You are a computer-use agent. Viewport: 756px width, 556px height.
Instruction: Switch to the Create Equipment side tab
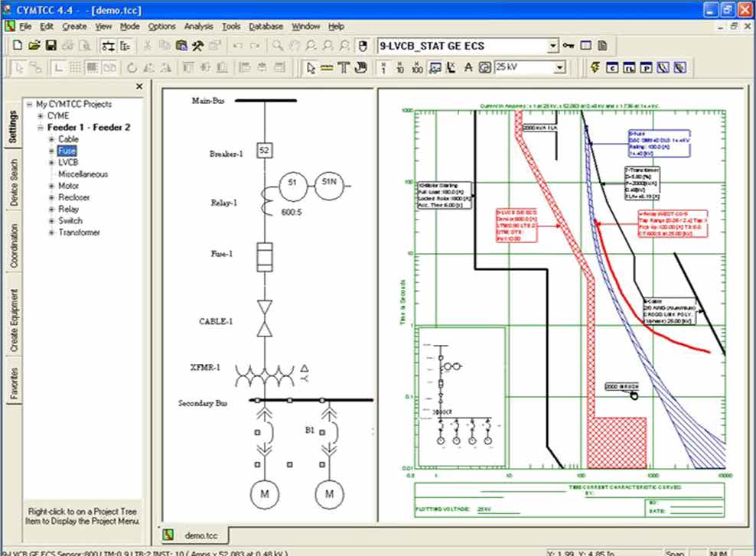click(x=13, y=320)
